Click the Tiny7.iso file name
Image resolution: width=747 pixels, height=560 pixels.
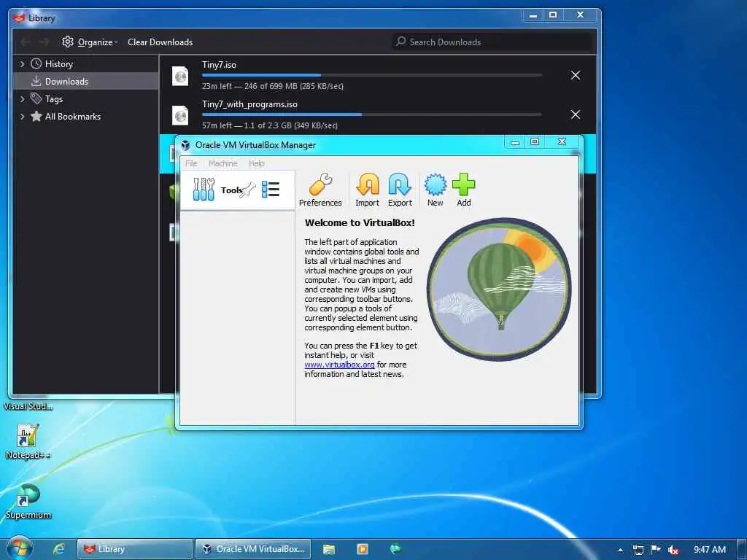pos(219,65)
